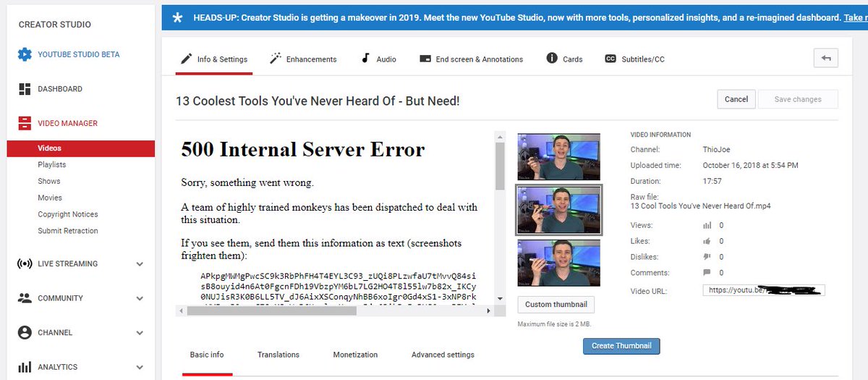Select Movies in the sidebar
The height and width of the screenshot is (380, 868).
(50, 198)
